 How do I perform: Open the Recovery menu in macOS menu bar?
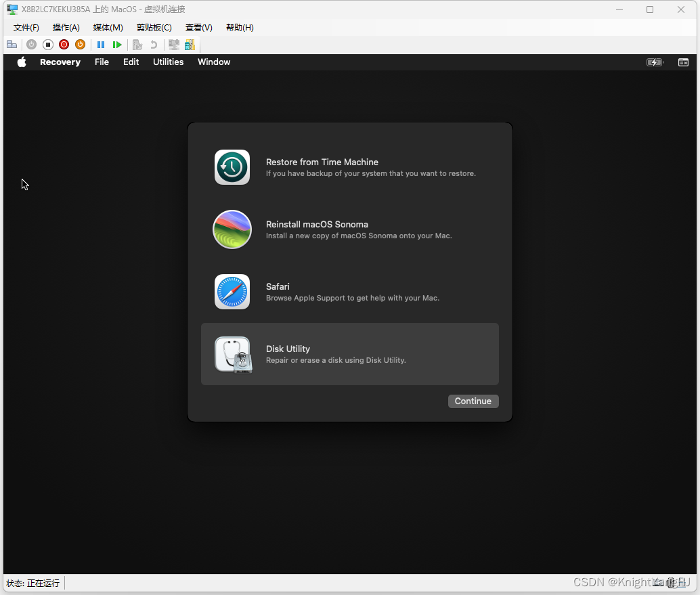pyautogui.click(x=60, y=62)
